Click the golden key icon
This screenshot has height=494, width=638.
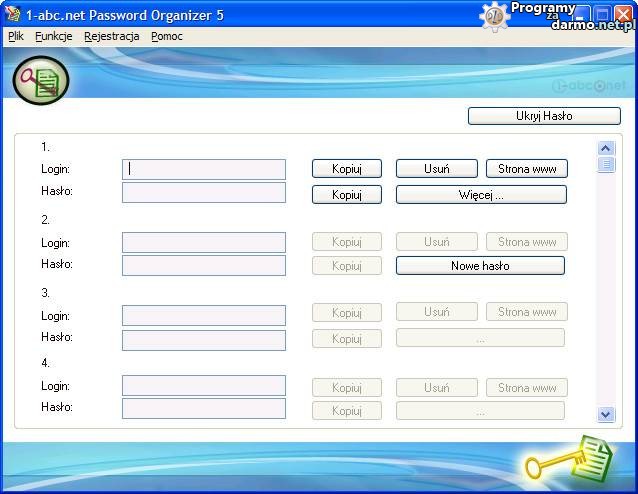click(x=566, y=462)
